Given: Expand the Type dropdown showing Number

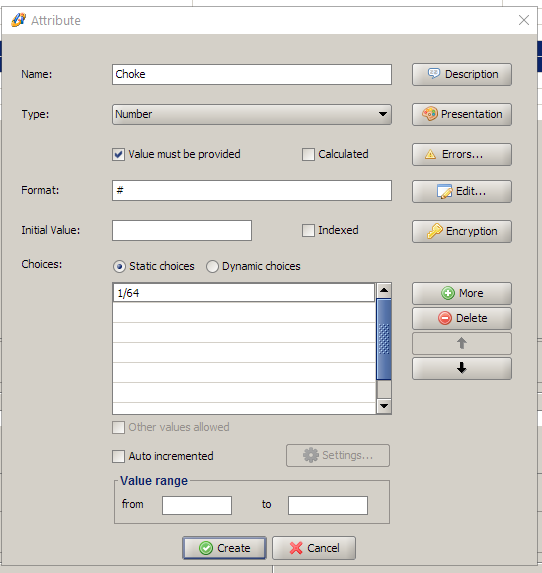Looking at the screenshot, I should 252,114.
